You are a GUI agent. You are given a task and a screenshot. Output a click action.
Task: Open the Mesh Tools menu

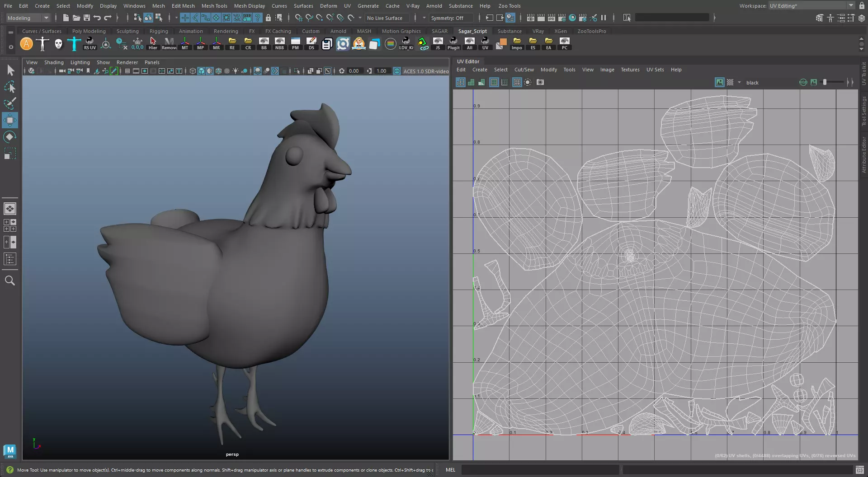214,6
